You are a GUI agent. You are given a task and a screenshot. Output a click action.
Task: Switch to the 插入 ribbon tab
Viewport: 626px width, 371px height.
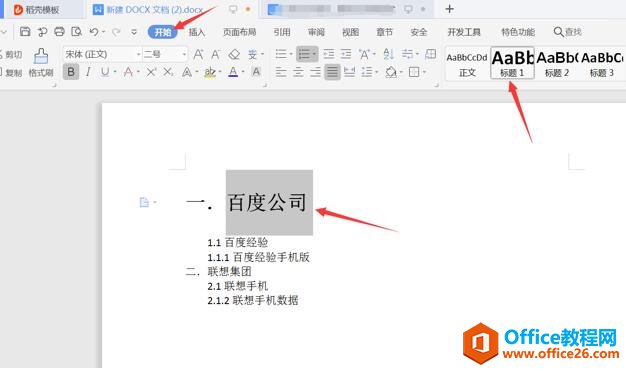(197, 32)
